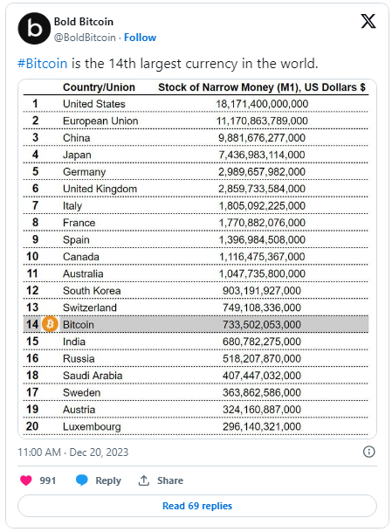The width and height of the screenshot is (392, 532).
Task: Open the X logo icon
Action: 368,21
